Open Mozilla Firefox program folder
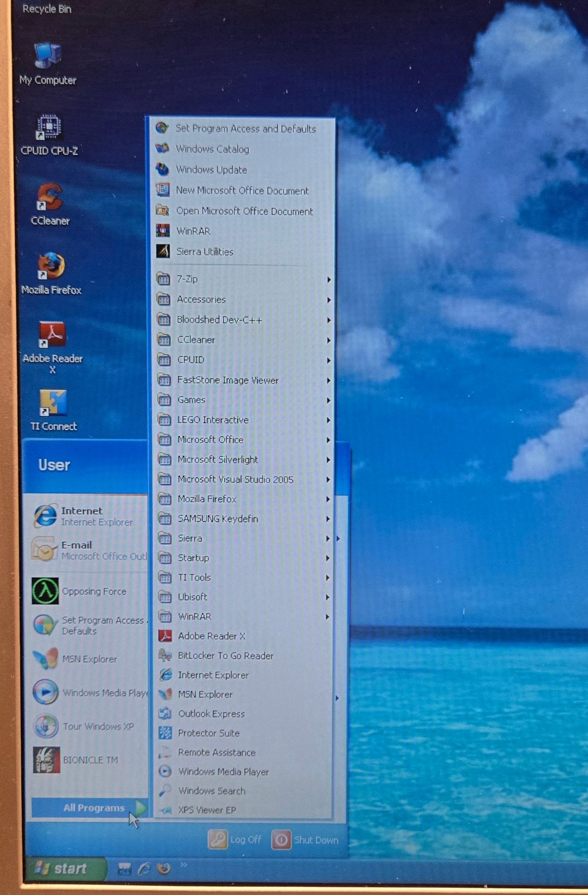This screenshot has height=895, width=588. pos(244,499)
